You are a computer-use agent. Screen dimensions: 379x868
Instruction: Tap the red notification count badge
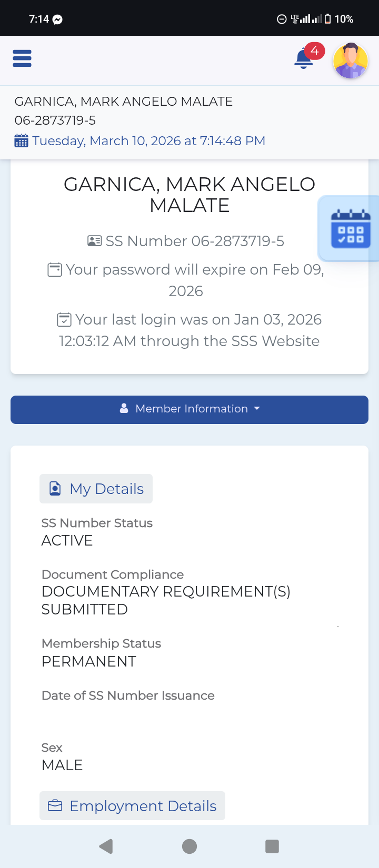click(x=315, y=51)
